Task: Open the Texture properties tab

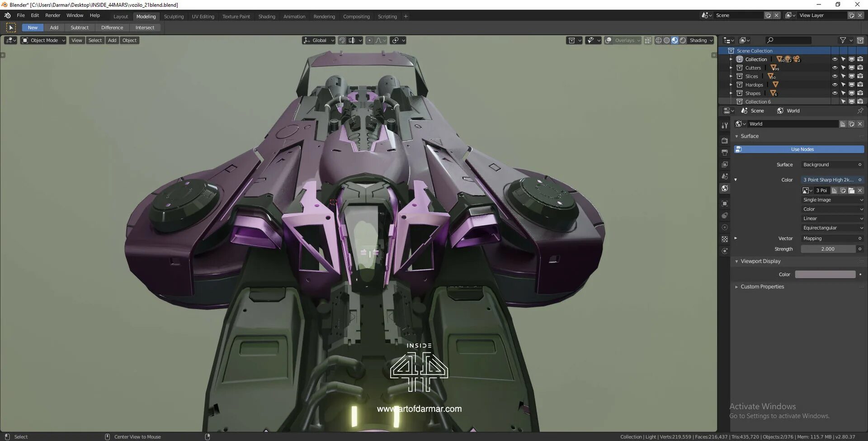Action: click(725, 239)
